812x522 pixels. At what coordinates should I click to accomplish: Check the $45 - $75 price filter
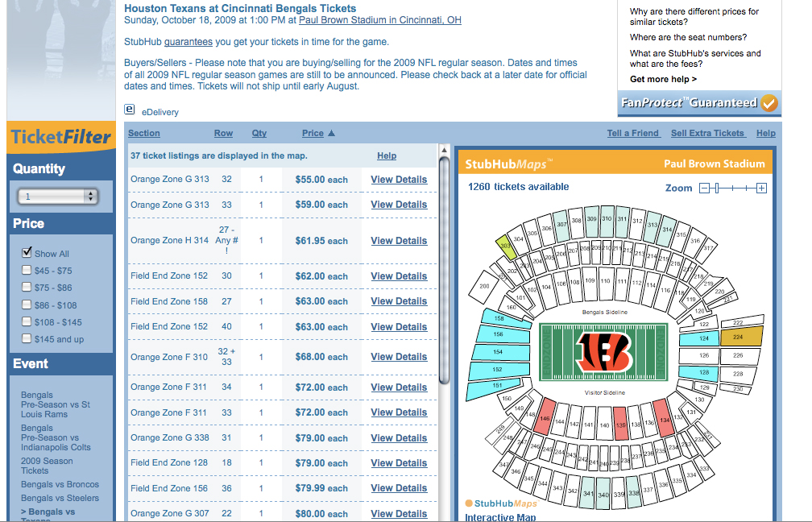pos(27,271)
